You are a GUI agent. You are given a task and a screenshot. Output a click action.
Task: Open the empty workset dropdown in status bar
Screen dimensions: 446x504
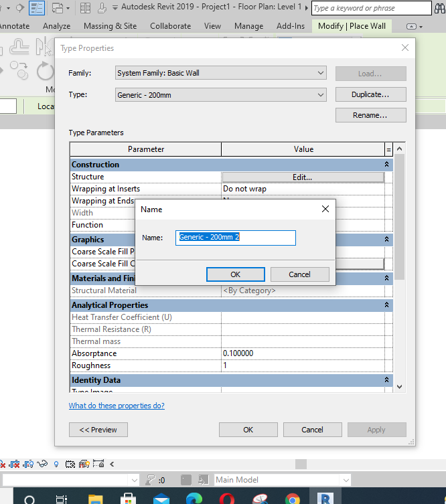71,480
